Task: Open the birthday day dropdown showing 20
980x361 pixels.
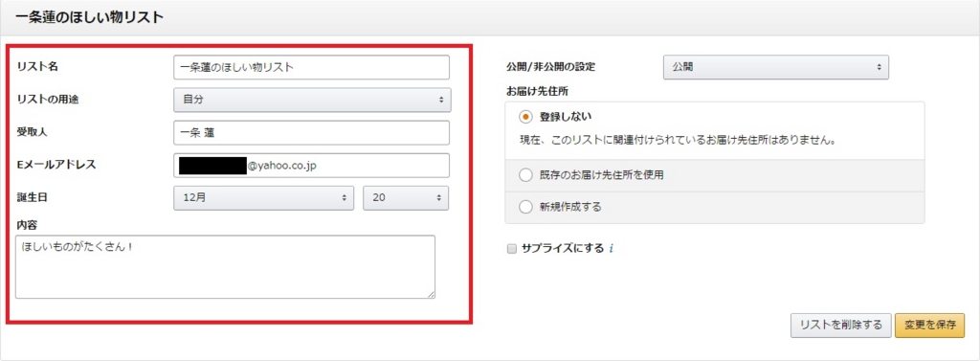Action: [406, 197]
